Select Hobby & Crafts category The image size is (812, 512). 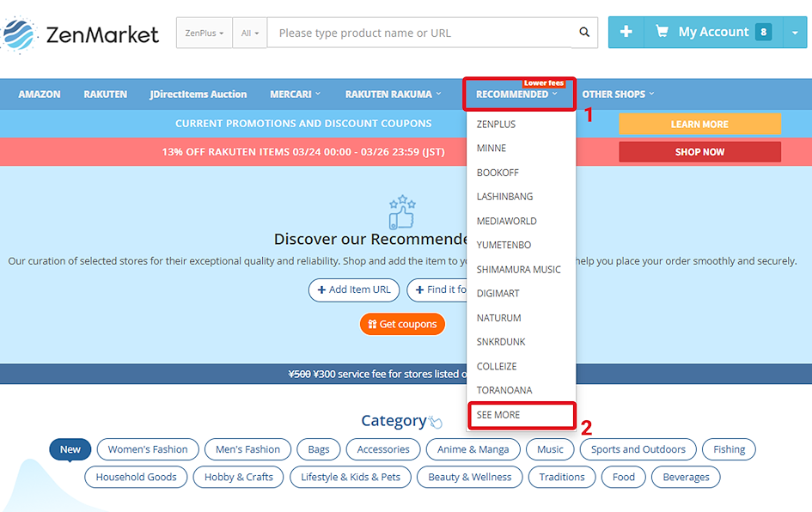pos(238,477)
